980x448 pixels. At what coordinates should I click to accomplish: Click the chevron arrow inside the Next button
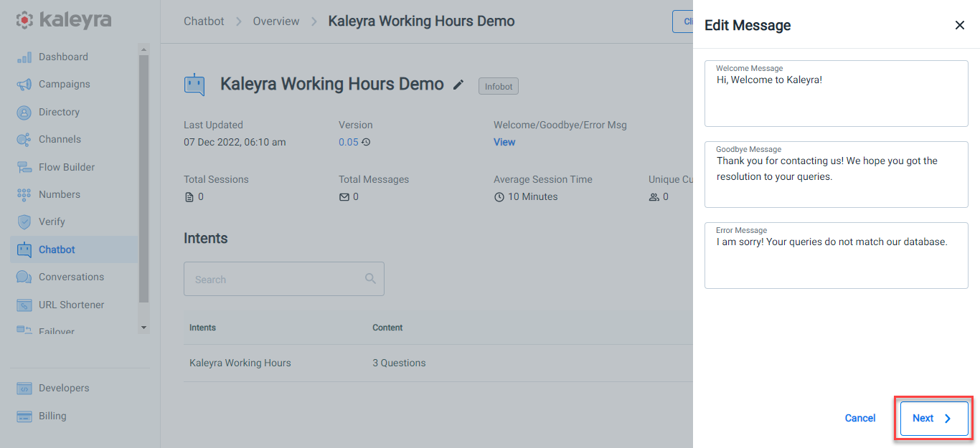[x=947, y=419]
